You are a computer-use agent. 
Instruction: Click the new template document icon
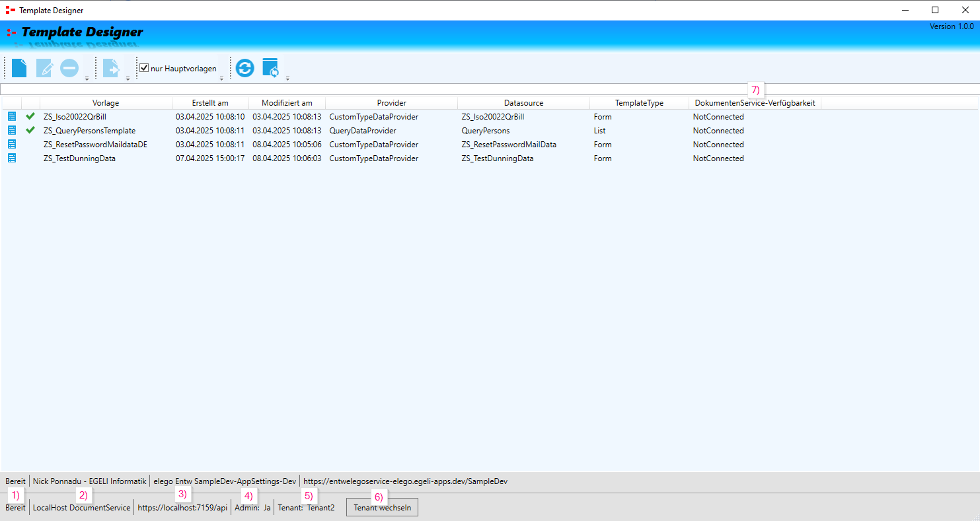[x=19, y=68]
